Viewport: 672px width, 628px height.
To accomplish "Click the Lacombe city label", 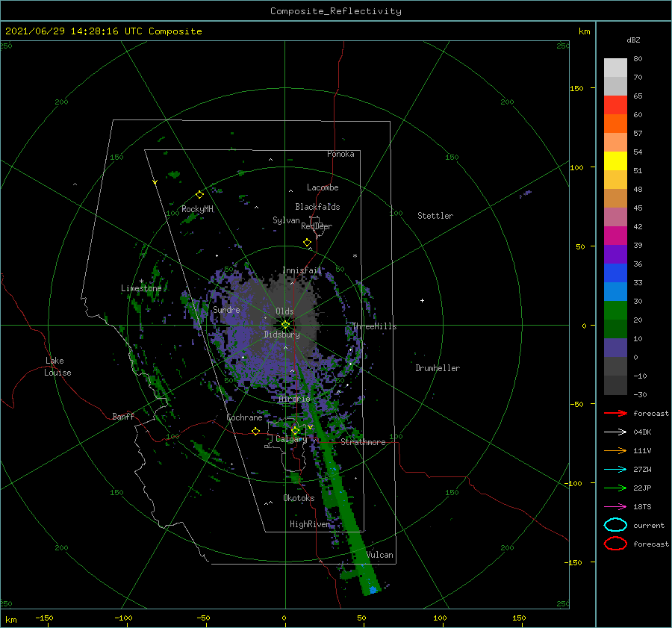I will (x=323, y=187).
